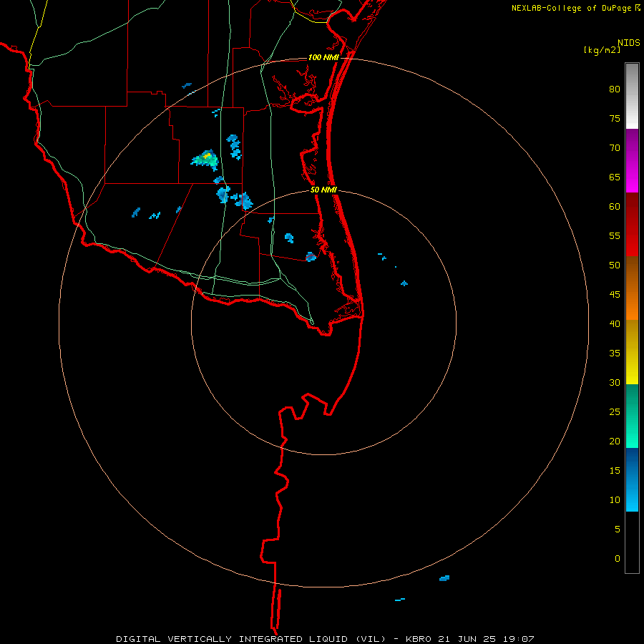Click the '10' value on color scale
This screenshot has height=644, width=644.
615,500
